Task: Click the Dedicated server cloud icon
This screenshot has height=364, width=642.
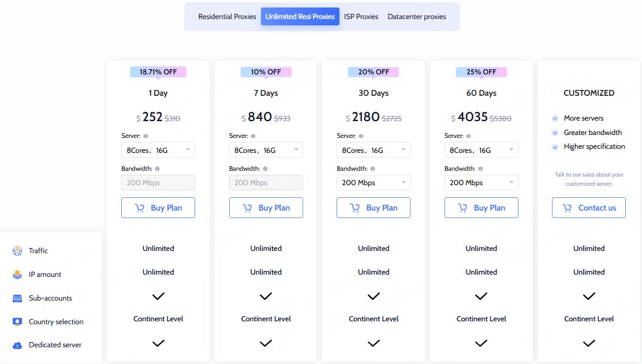Action: [x=17, y=345]
